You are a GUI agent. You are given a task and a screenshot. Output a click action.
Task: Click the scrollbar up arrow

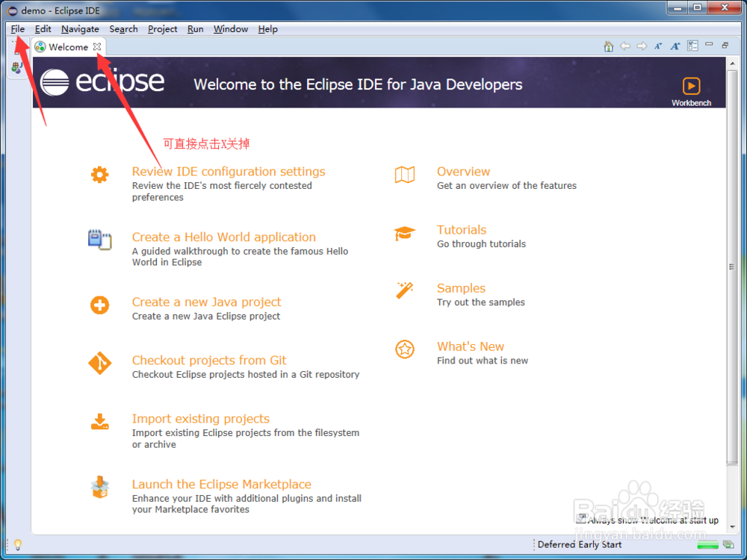pyautogui.click(x=732, y=62)
